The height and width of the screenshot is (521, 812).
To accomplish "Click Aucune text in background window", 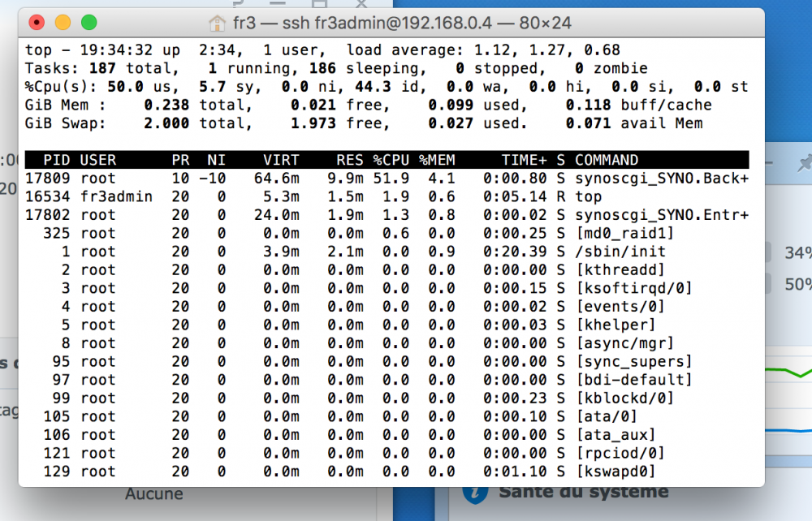I will [153, 494].
